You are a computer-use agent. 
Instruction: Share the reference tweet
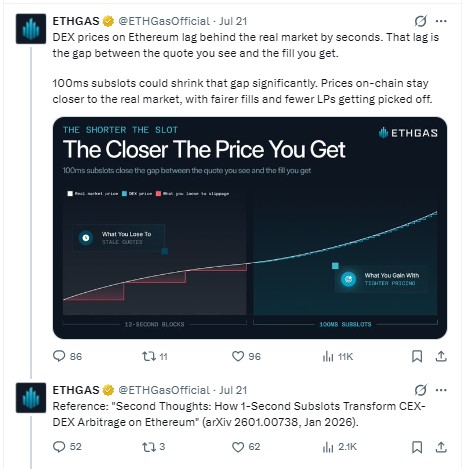pos(441,447)
